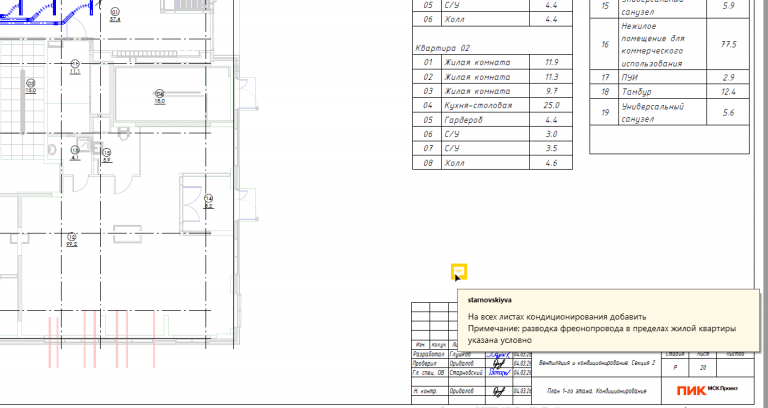768x408 pixels.
Task: Select the 4.4 value in upper Холл row
Action: [x=551, y=20]
